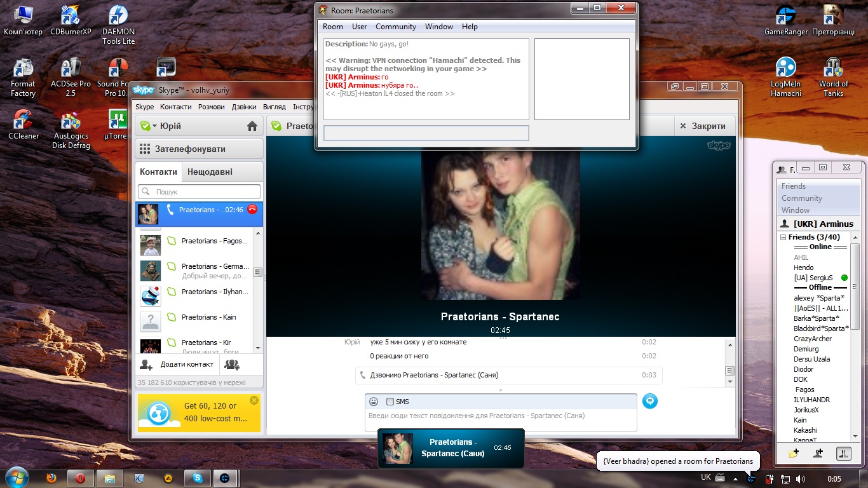Screen dimensions: 868x488
Task: Open the Window menu in Praetorians room
Action: (x=439, y=27)
